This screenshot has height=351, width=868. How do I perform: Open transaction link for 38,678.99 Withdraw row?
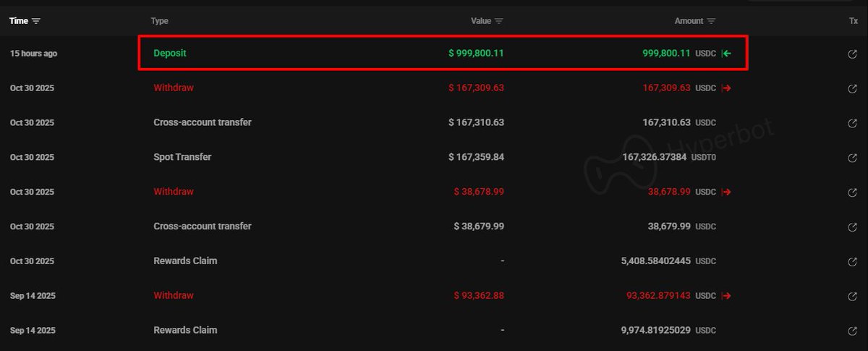point(853,192)
